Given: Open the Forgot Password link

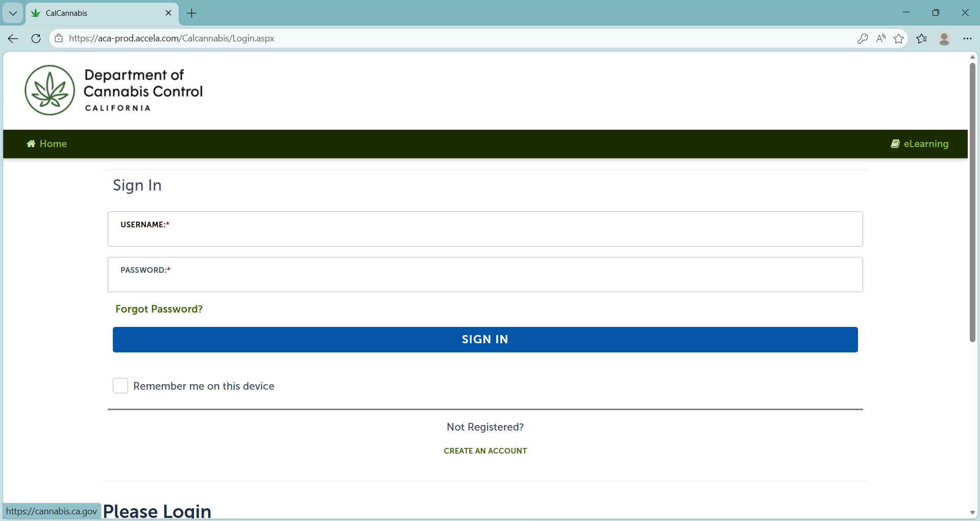Looking at the screenshot, I should (159, 309).
